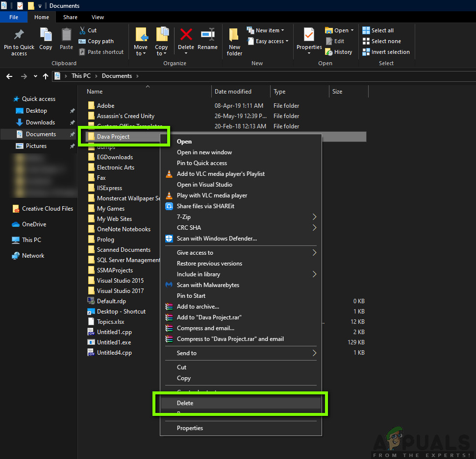Open the ribbon Open dropdown
Viewport: 476px width, 459px height.
[339, 30]
